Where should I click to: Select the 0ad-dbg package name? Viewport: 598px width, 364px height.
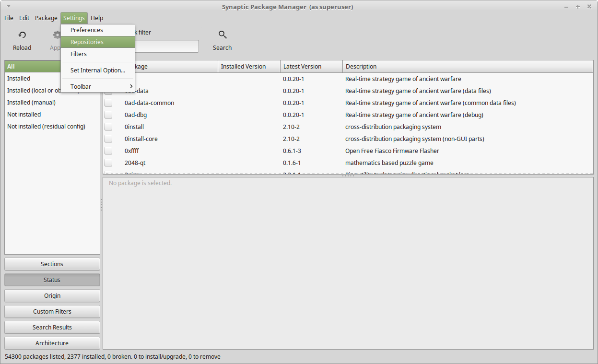coord(136,115)
